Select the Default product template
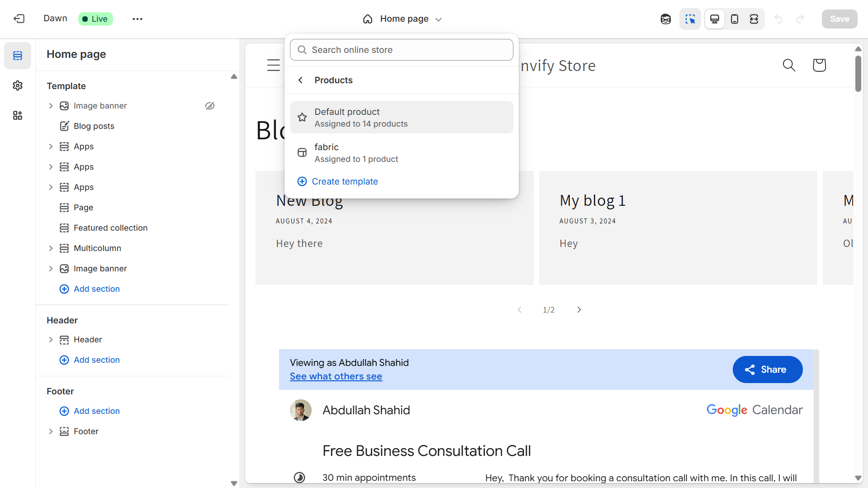This screenshot has height=488, width=868. (401, 118)
